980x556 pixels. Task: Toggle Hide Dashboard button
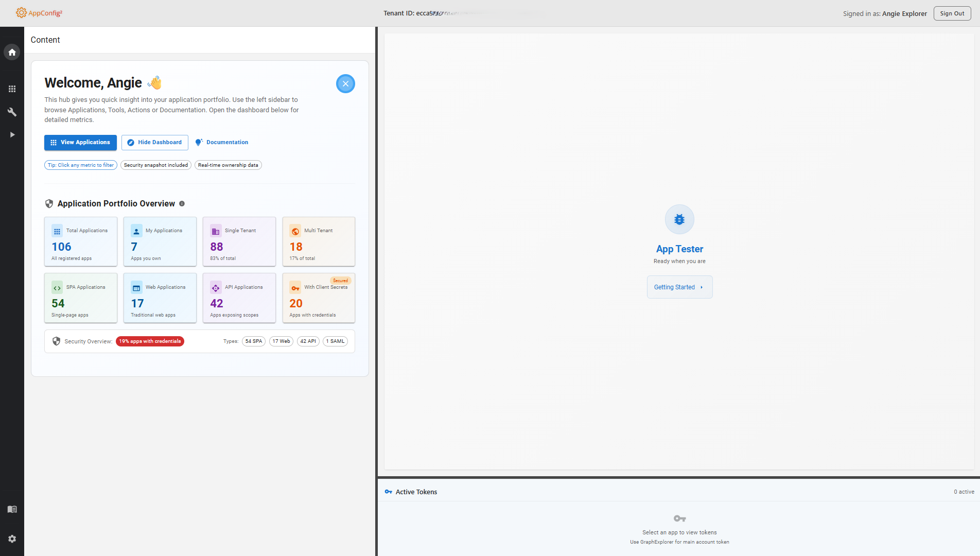click(x=154, y=143)
